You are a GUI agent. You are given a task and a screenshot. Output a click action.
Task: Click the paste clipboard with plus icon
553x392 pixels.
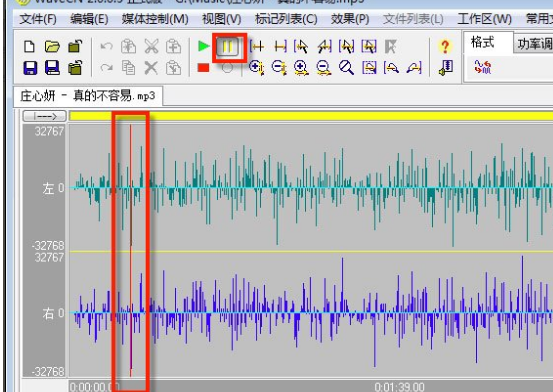pyautogui.click(x=174, y=47)
